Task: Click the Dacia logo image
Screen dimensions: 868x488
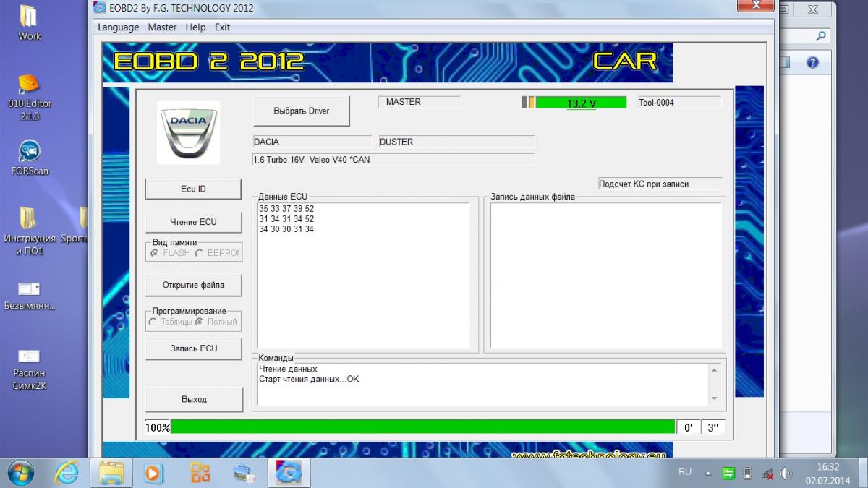Action: pos(188,133)
